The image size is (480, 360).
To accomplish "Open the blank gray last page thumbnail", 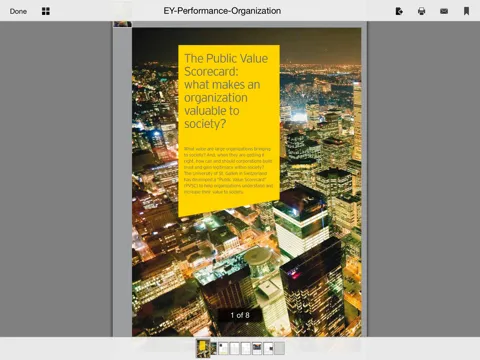I will tap(280, 348).
